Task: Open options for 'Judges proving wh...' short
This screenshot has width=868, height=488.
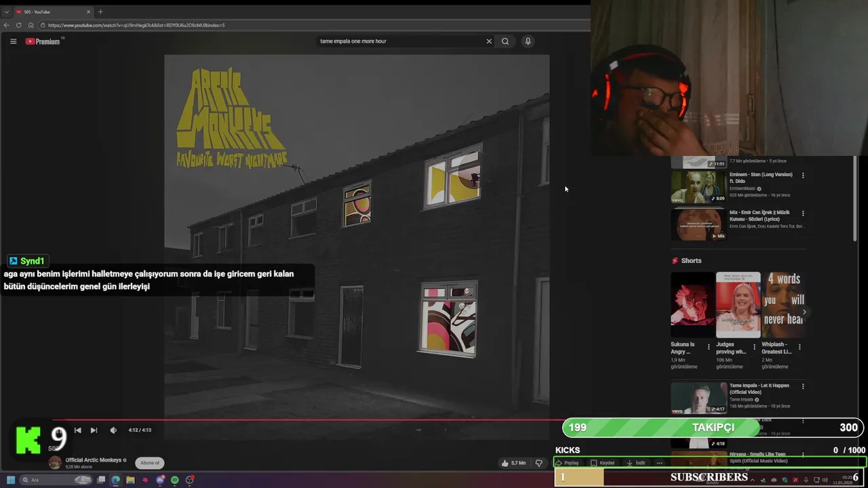Action: 754,347
